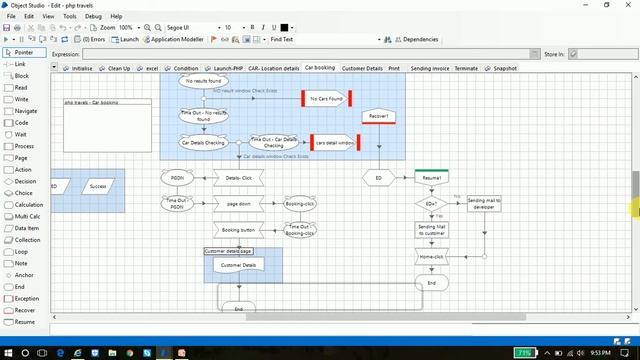Image resolution: width=640 pixels, height=360 pixels.
Task: Switch to the Snapshot page tab
Action: (501, 69)
